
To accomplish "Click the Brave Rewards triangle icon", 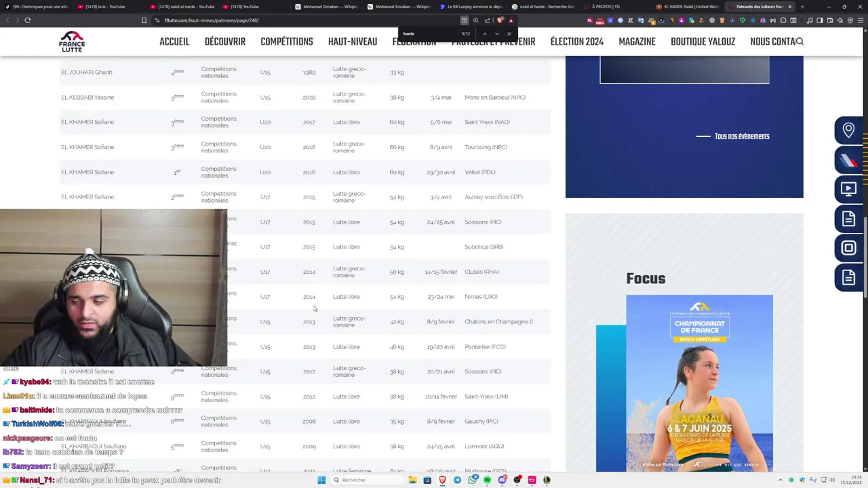I will (511, 20).
